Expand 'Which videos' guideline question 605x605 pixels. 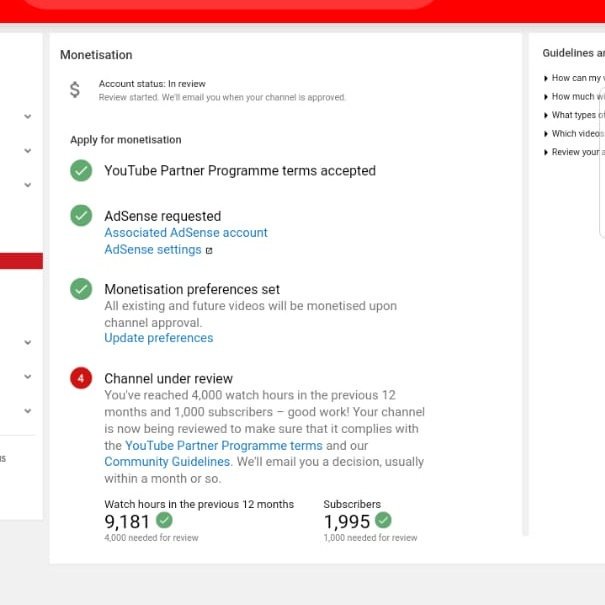coord(574,134)
